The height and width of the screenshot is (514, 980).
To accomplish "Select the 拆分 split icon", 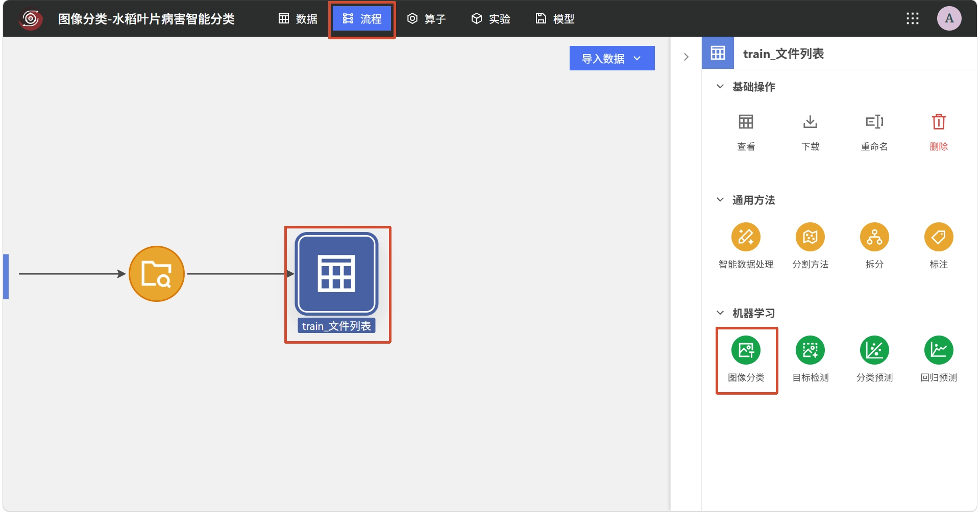I will [x=874, y=237].
